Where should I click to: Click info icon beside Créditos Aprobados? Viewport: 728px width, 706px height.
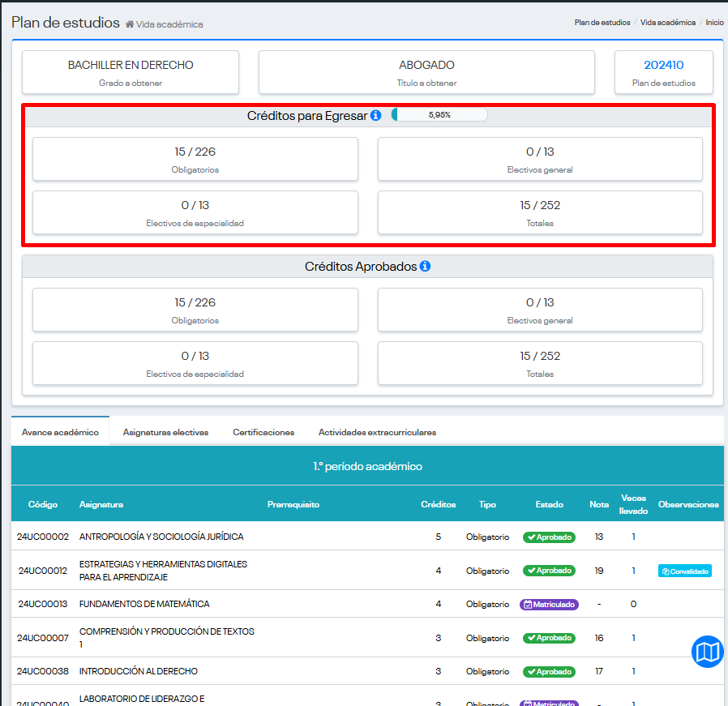[x=425, y=267]
